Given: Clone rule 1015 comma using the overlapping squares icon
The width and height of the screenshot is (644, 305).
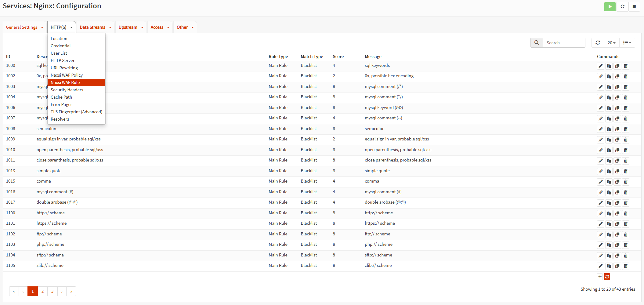Looking at the screenshot, I should pos(617,182).
